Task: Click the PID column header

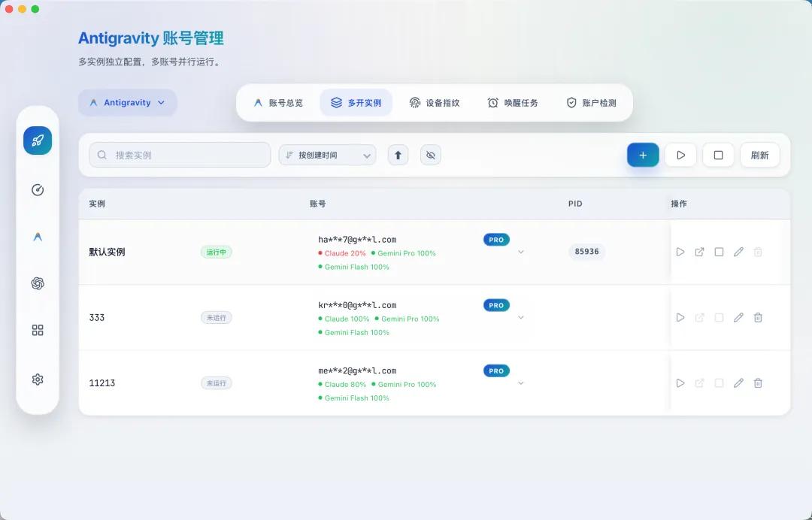Action: point(575,204)
